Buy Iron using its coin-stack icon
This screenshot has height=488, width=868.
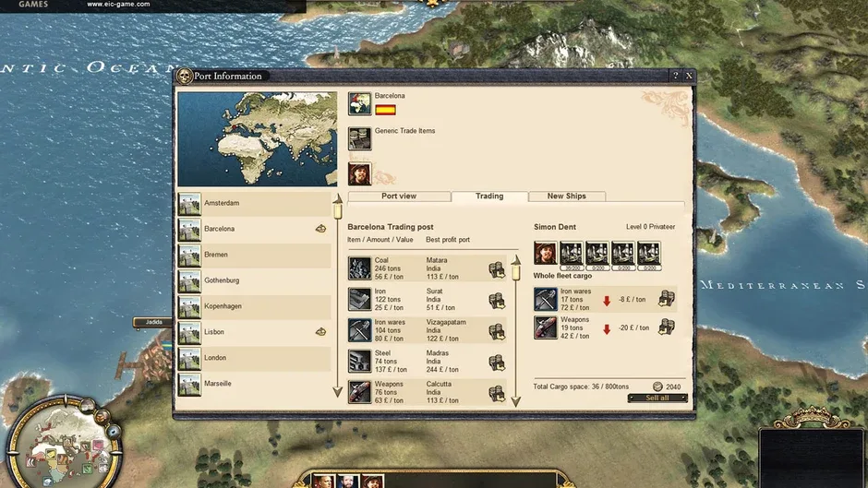coord(497,301)
